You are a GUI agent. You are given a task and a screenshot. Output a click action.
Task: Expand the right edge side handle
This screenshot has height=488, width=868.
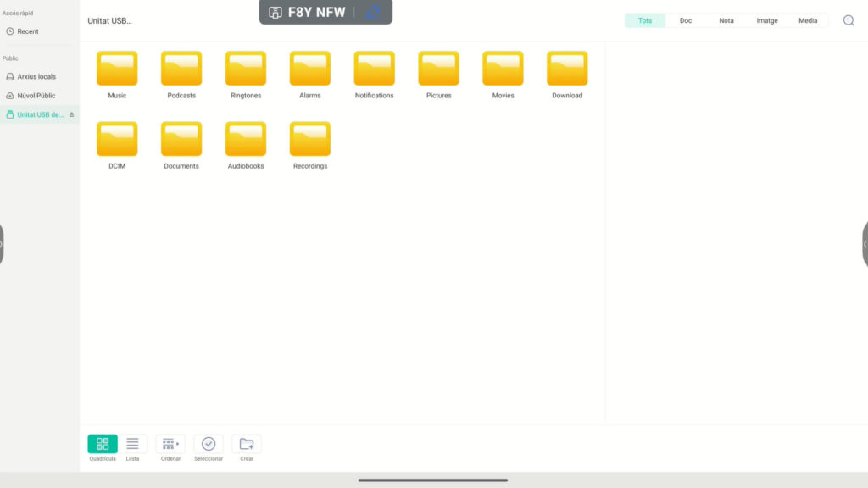tap(865, 244)
